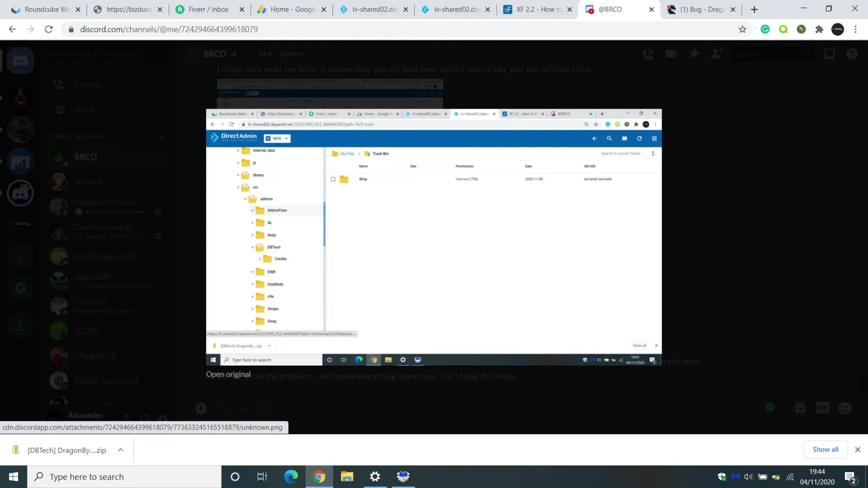Click the Type here to search box

coord(124,477)
